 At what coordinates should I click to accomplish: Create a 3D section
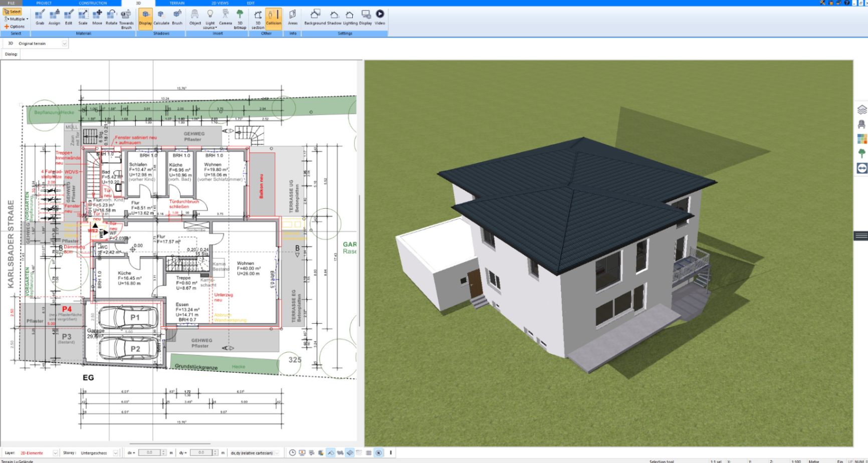pyautogui.click(x=258, y=19)
